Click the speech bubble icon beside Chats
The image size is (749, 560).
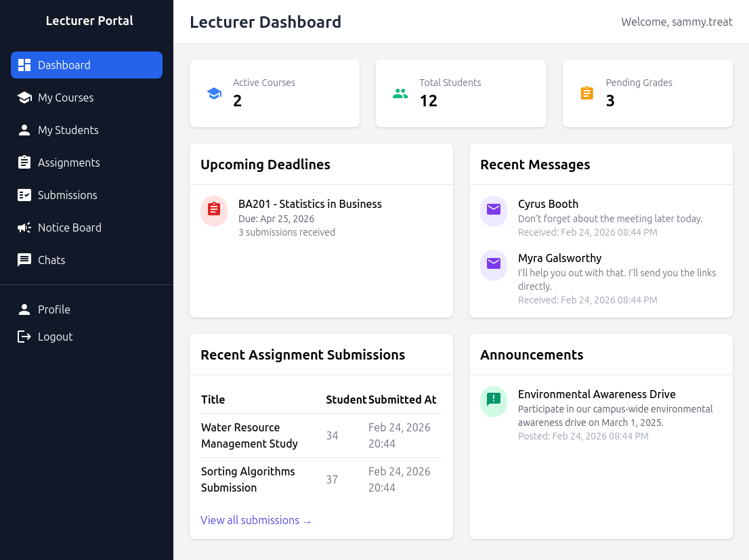coord(24,260)
